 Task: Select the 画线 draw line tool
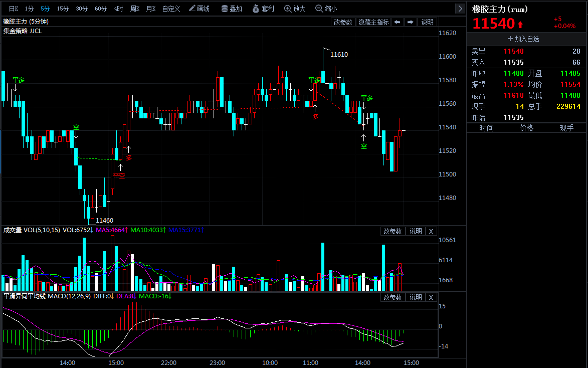pos(199,8)
